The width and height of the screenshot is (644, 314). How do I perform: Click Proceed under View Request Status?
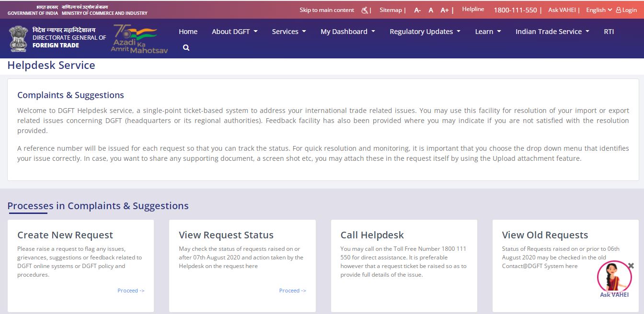coord(292,291)
